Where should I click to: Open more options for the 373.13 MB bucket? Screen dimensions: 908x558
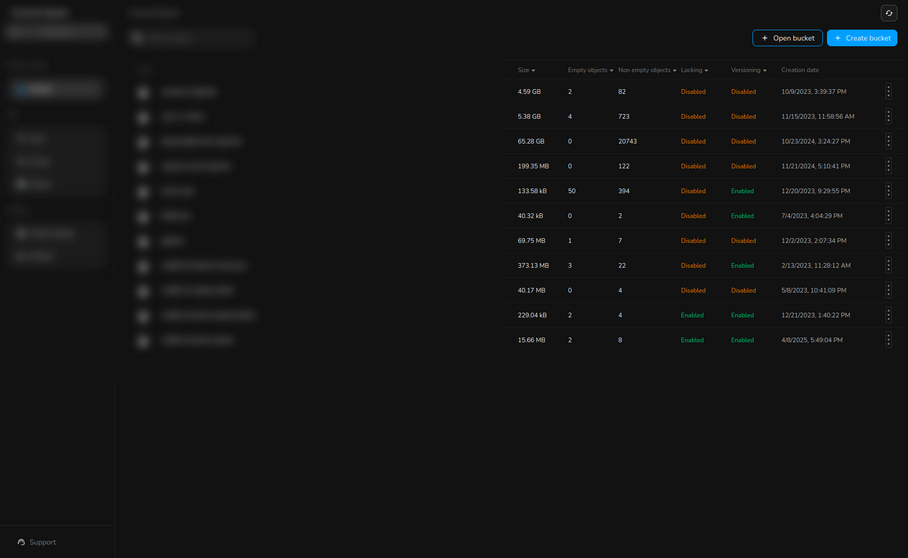[x=888, y=266]
